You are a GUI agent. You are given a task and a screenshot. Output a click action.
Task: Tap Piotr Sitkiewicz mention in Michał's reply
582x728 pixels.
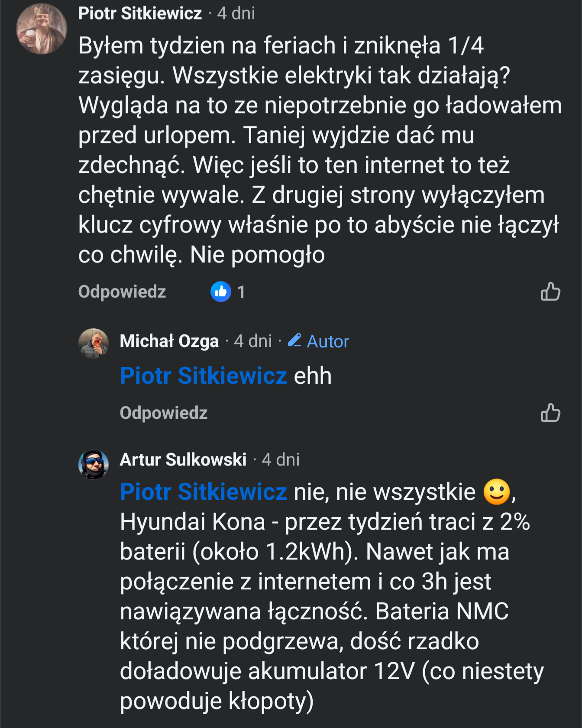203,375
